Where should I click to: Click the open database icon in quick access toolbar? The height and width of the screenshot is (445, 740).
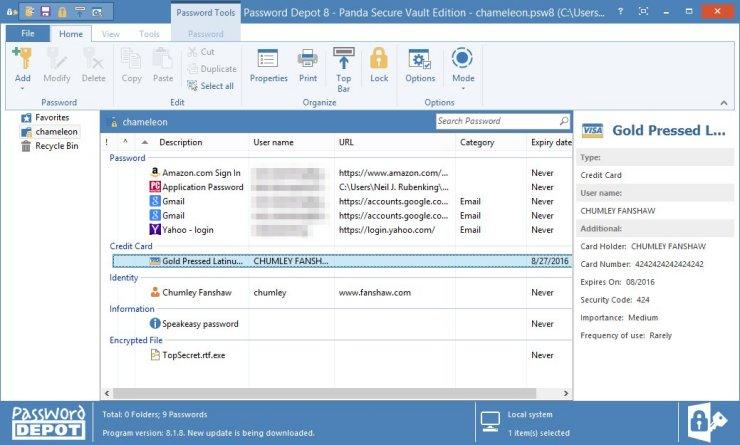coord(29,12)
